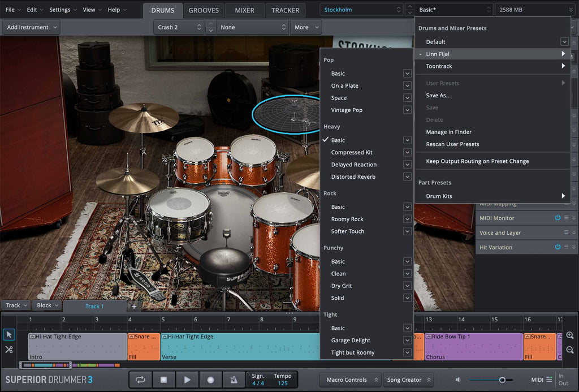Select the Track 1 tab
The image size is (579, 392).
94,306
